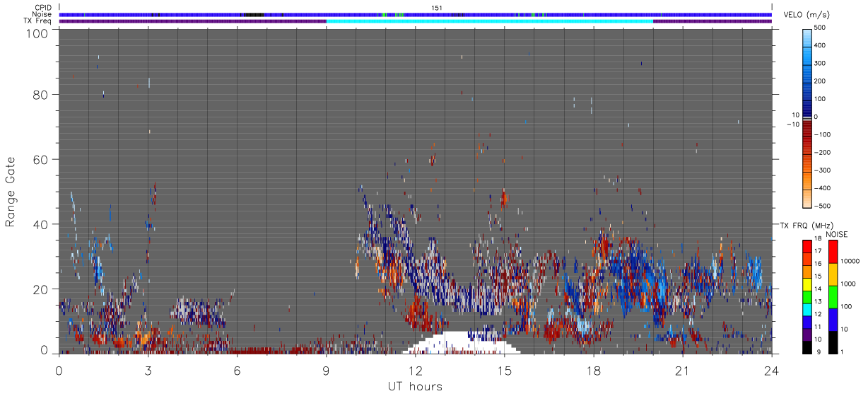Click the cyan segment of TX Freq strip
868x401 pixels.
489,21
